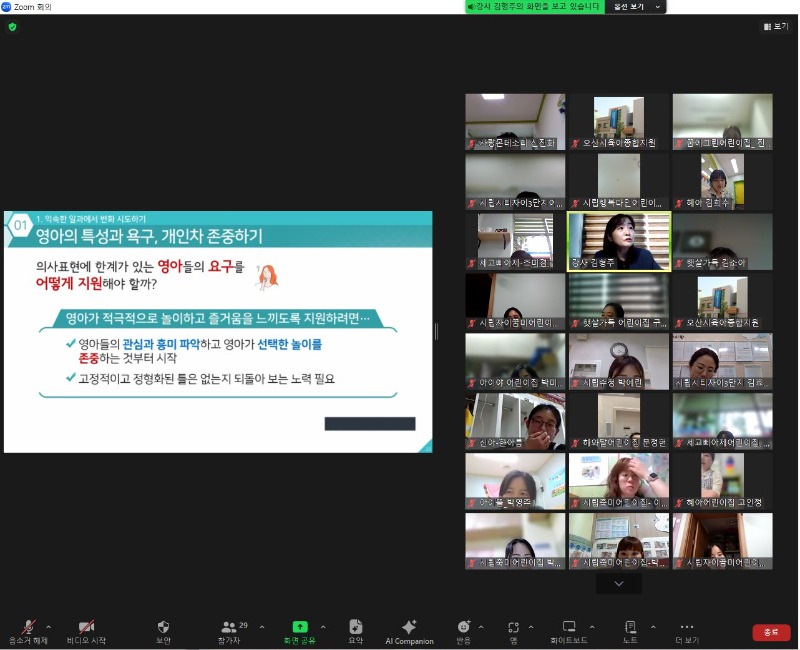Open the 더 보기 more menu
Screen dimensions: 800x650
686,627
